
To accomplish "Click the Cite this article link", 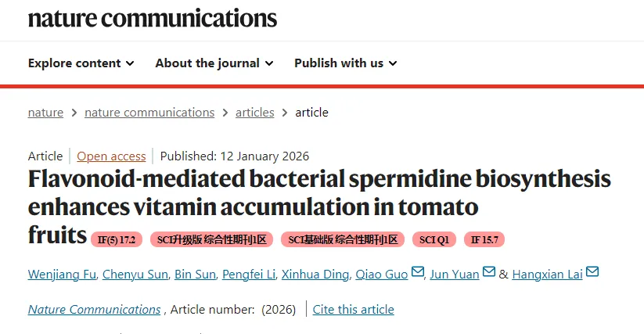I will tap(353, 310).
